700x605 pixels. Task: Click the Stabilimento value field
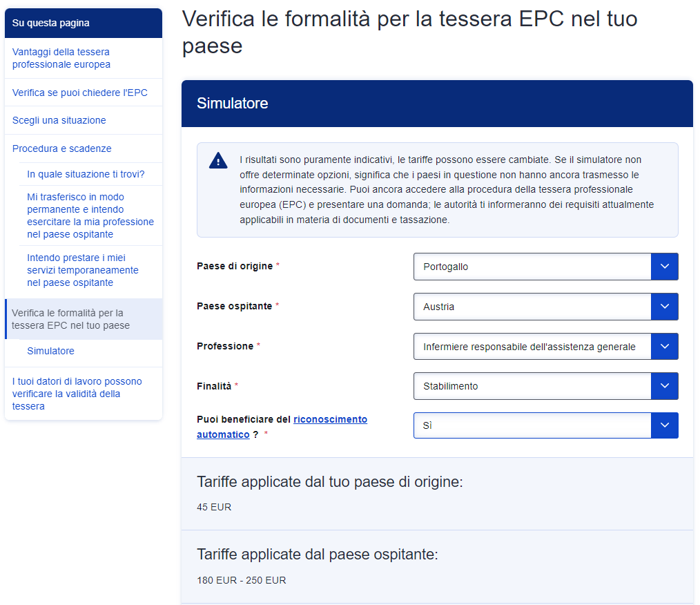(x=532, y=386)
